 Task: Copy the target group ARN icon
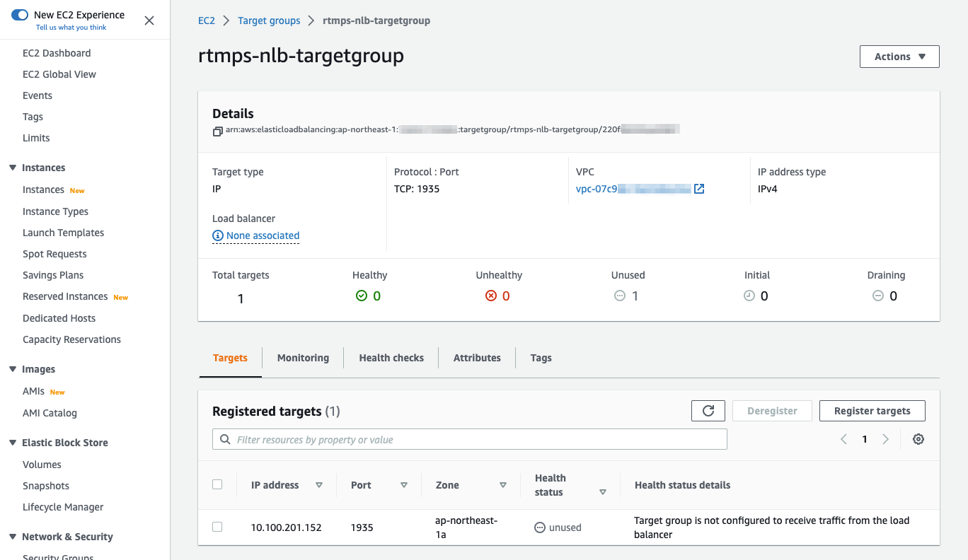217,131
